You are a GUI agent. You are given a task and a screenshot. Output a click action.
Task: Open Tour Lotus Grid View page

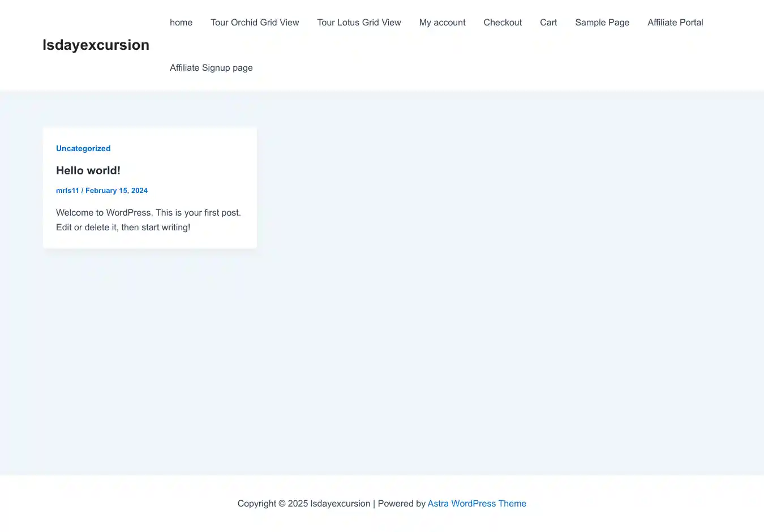pyautogui.click(x=359, y=23)
